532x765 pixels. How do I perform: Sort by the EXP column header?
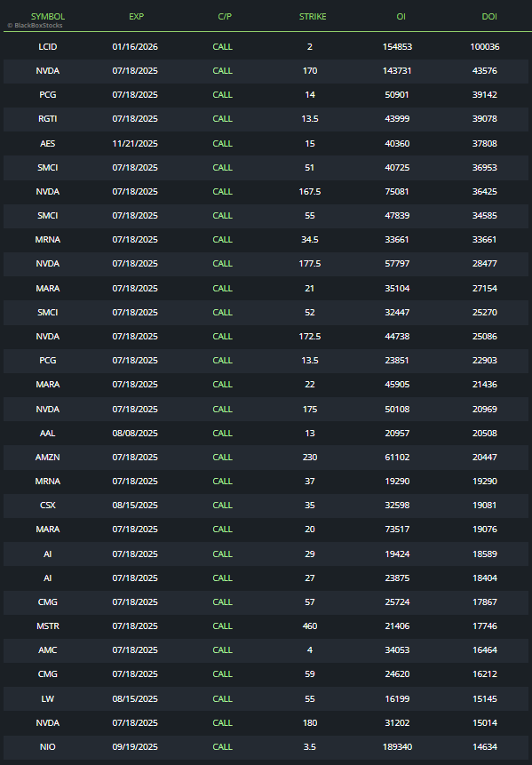pyautogui.click(x=136, y=17)
